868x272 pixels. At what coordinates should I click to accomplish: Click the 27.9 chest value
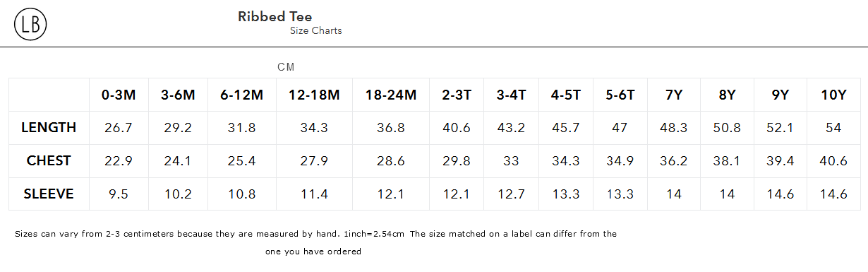[313, 161]
